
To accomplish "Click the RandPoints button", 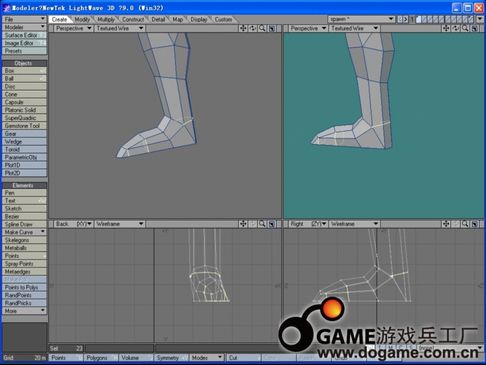I will tap(24, 295).
